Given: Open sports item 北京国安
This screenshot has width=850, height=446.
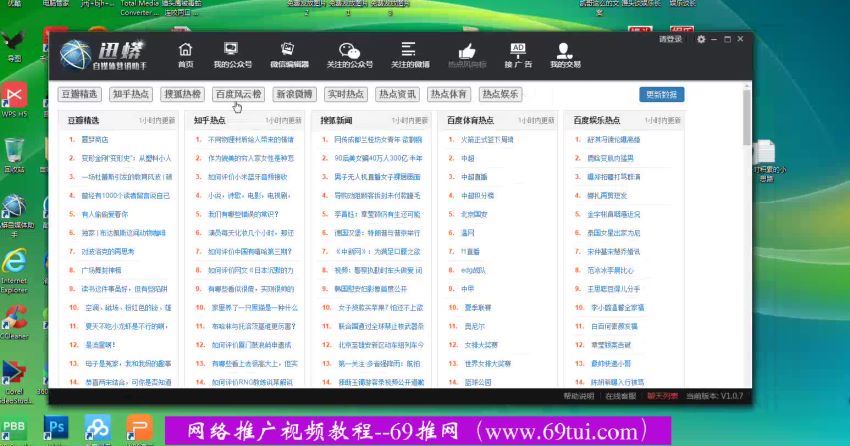Looking at the screenshot, I should [x=474, y=214].
